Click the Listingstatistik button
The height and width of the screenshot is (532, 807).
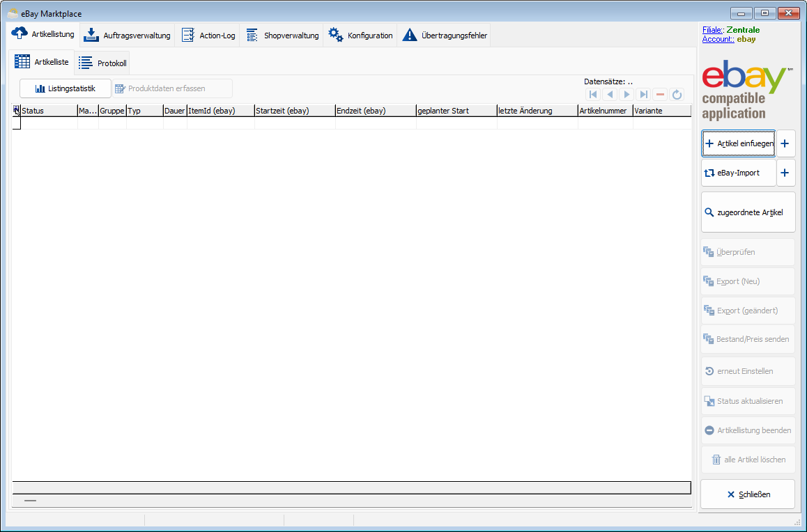(x=66, y=88)
